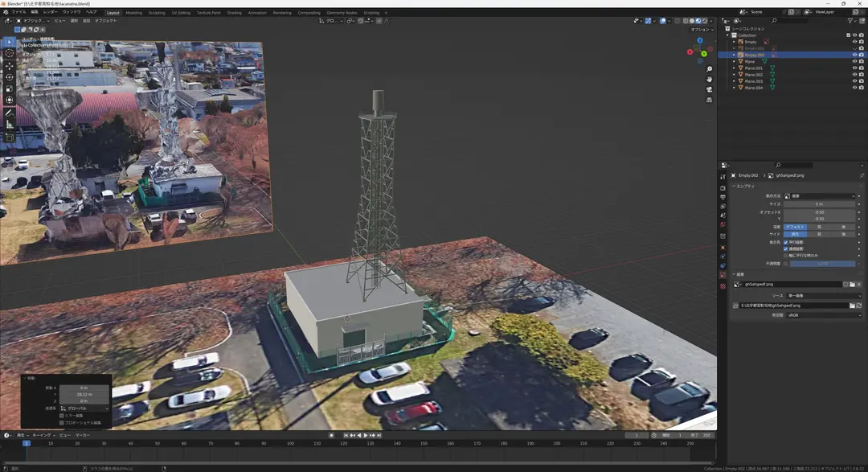Open the Output properties tab icon
The height and width of the screenshot is (472, 868).
[723, 197]
